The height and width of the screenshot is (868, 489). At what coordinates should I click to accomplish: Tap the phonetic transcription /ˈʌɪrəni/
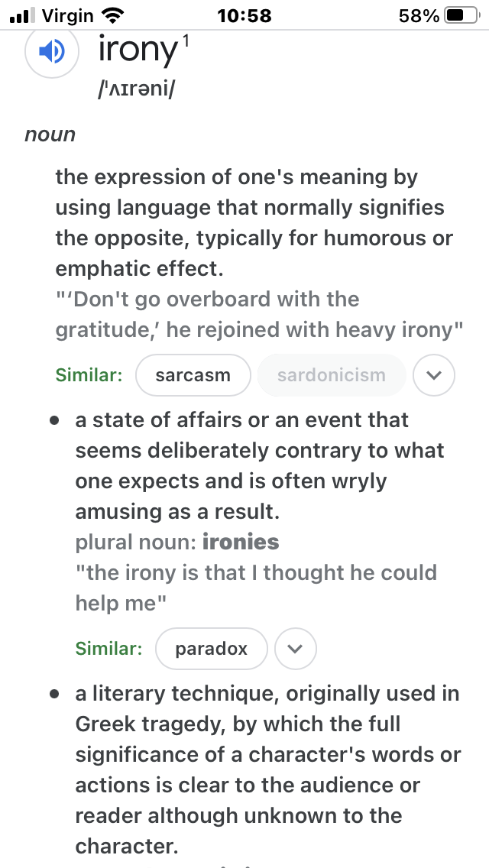[x=135, y=89]
